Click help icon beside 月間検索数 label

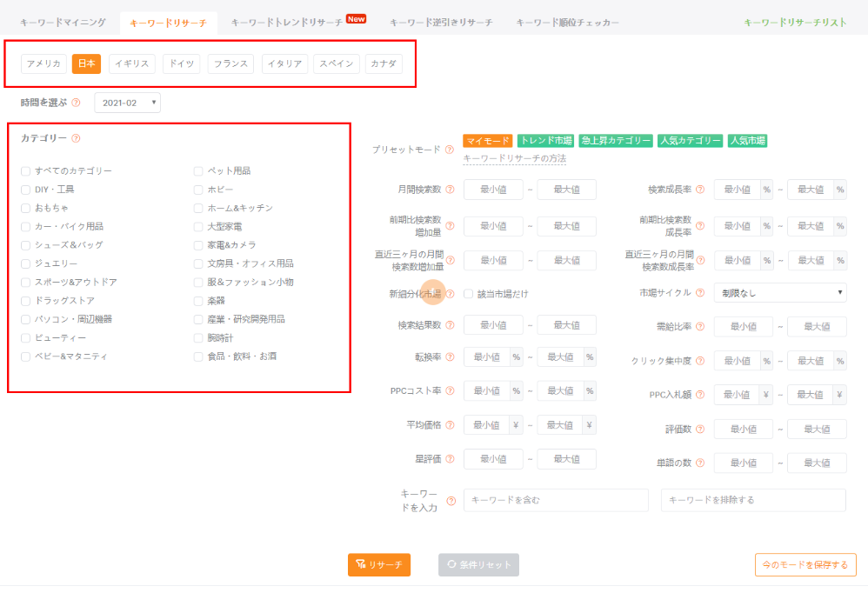click(x=450, y=190)
